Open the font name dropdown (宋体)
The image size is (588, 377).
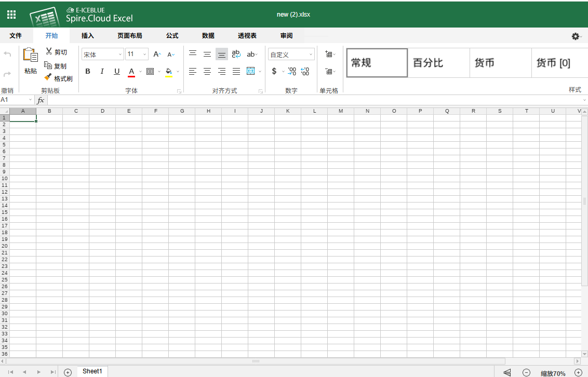click(103, 54)
